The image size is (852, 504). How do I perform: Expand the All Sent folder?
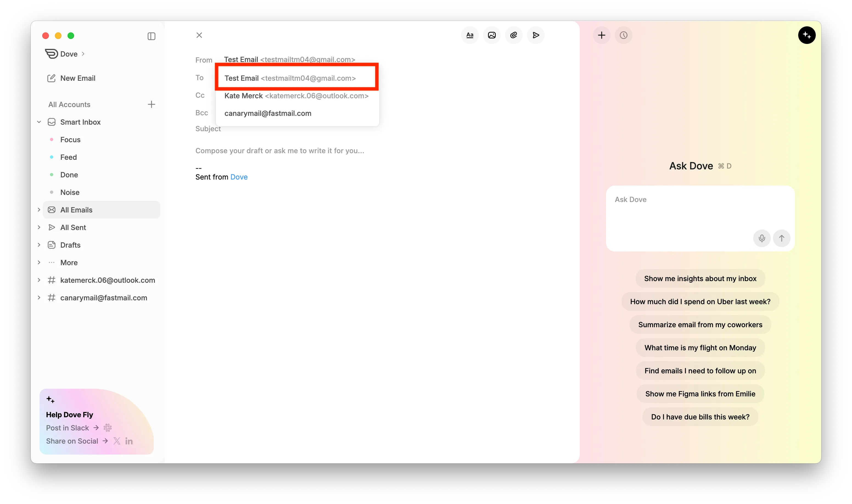click(x=39, y=227)
